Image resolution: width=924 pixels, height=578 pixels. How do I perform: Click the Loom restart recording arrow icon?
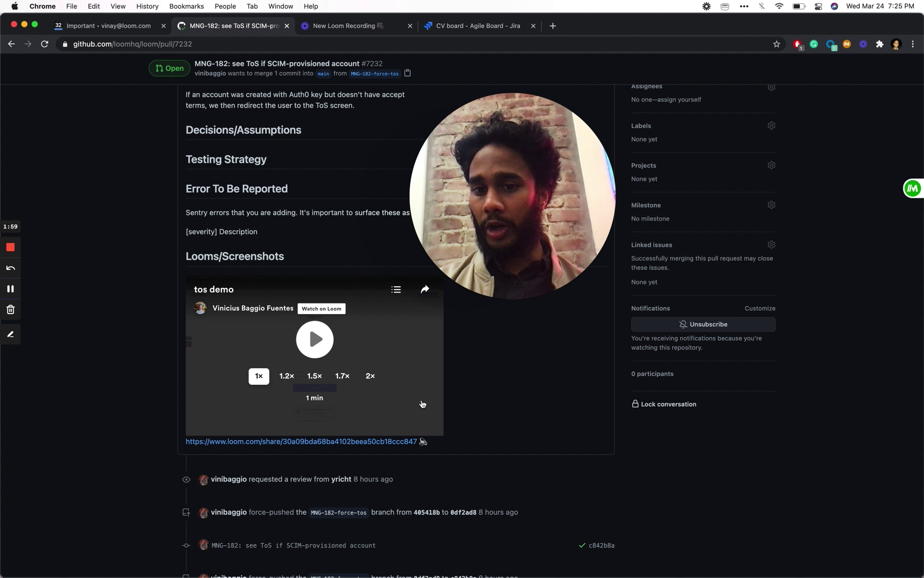coord(10,268)
